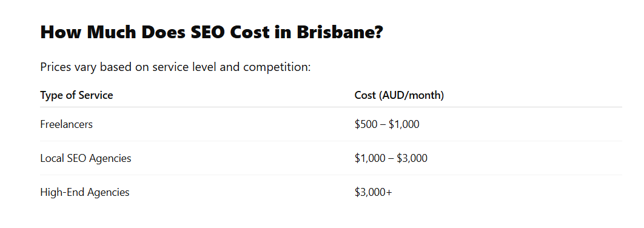Click the word 'SEO' in the heading

pyautogui.click(x=207, y=32)
